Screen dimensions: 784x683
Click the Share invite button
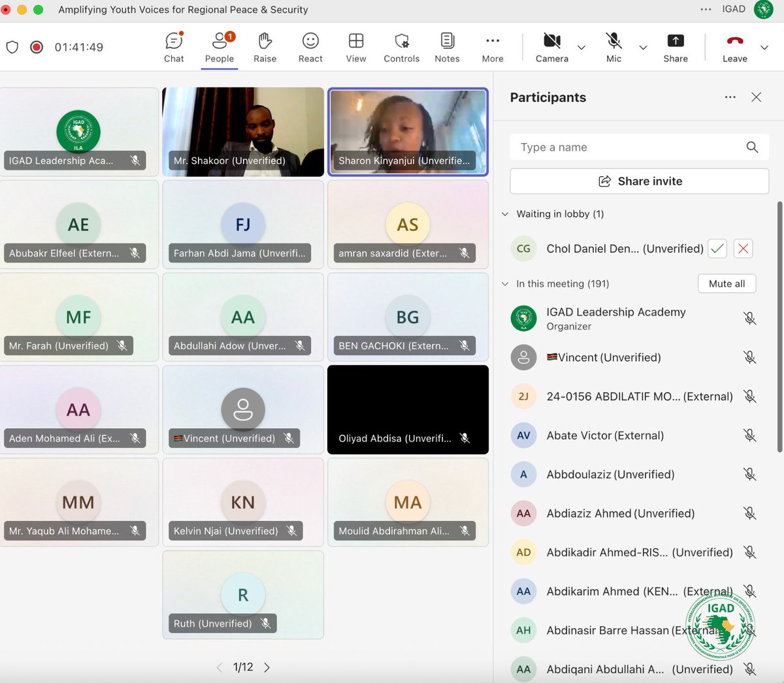tap(639, 181)
